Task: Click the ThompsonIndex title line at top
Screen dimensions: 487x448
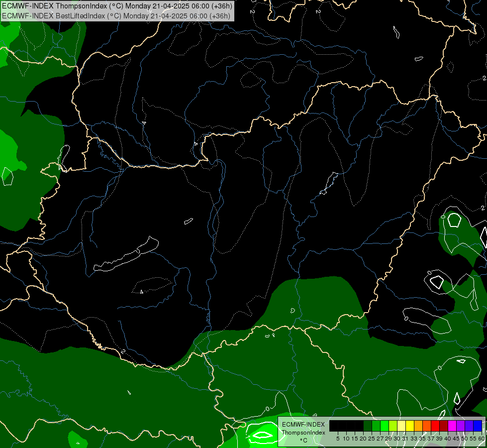Action: coord(117,6)
